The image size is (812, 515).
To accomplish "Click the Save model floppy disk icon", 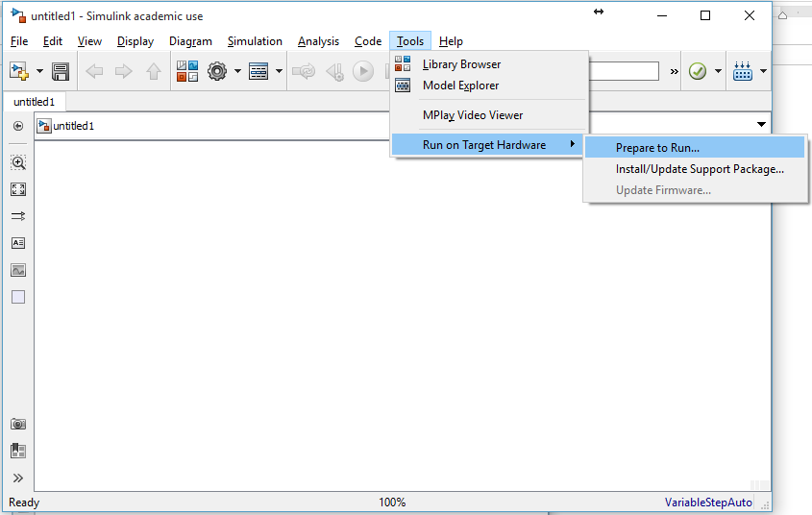I will [x=61, y=71].
